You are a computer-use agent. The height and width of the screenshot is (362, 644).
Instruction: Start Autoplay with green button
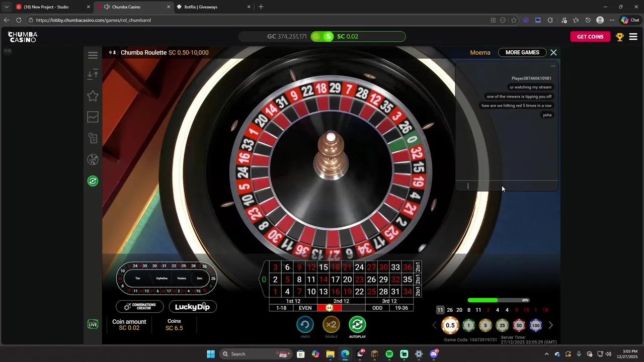[x=357, y=325]
